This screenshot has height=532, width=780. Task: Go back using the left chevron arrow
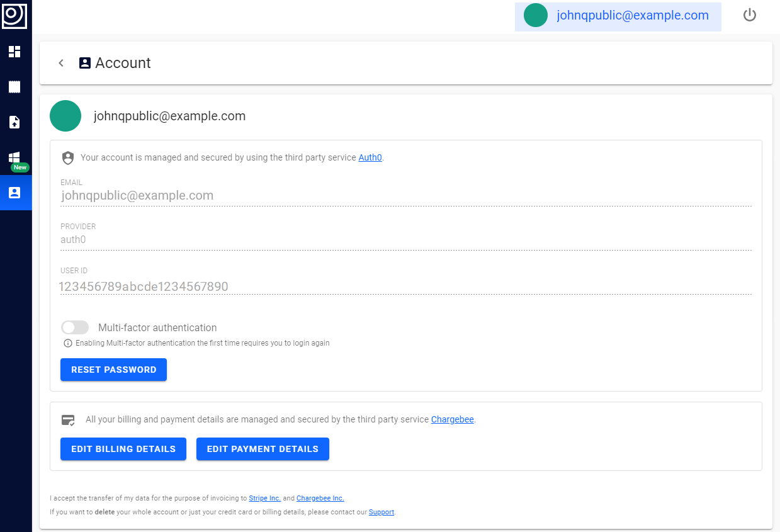tap(61, 63)
